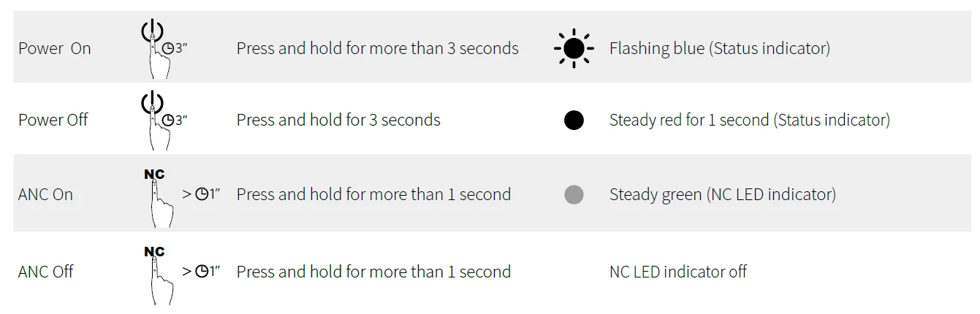Select the "ANC On" row label
The width and height of the screenshot is (980, 314).
[x=45, y=195]
